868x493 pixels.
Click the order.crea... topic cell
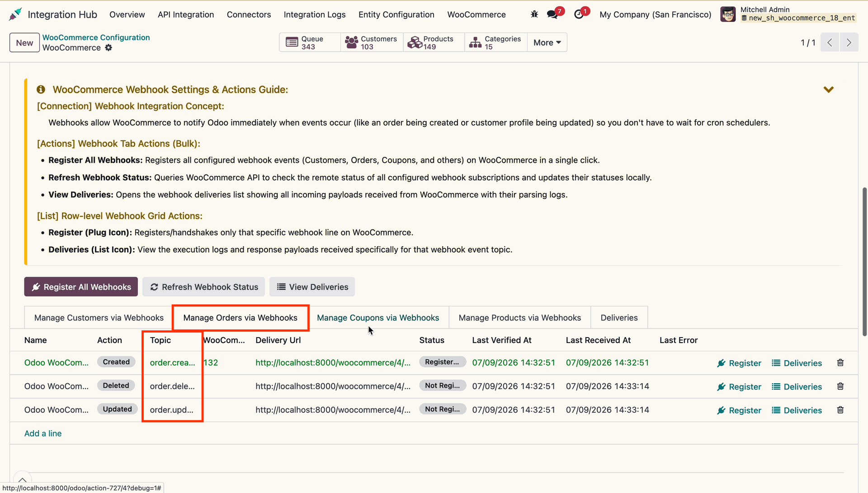point(173,363)
